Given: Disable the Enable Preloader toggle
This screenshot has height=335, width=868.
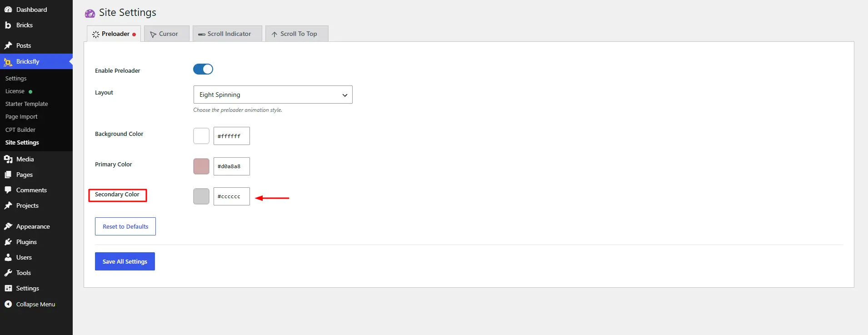Looking at the screenshot, I should pyautogui.click(x=203, y=69).
